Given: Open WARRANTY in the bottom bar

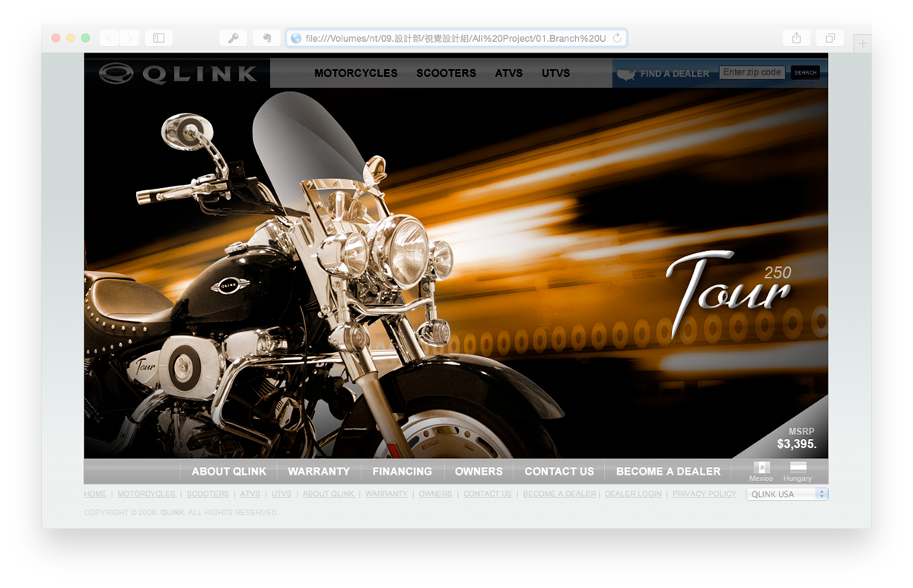Looking at the screenshot, I should pyautogui.click(x=319, y=472).
